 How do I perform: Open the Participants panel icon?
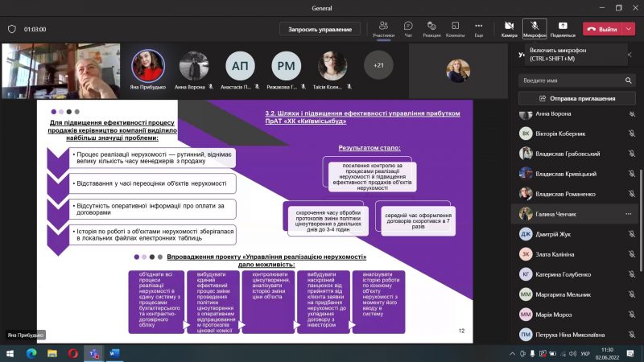pyautogui.click(x=384, y=26)
